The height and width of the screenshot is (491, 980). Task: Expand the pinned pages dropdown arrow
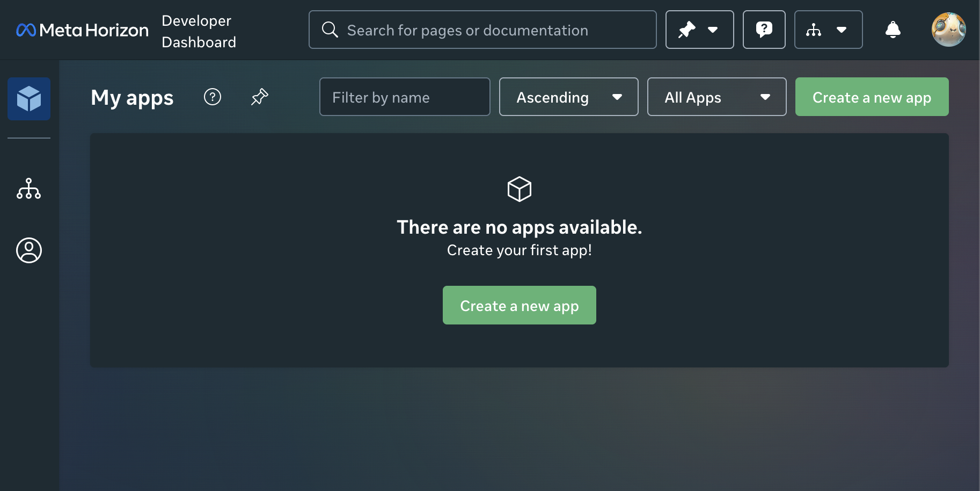pyautogui.click(x=714, y=31)
